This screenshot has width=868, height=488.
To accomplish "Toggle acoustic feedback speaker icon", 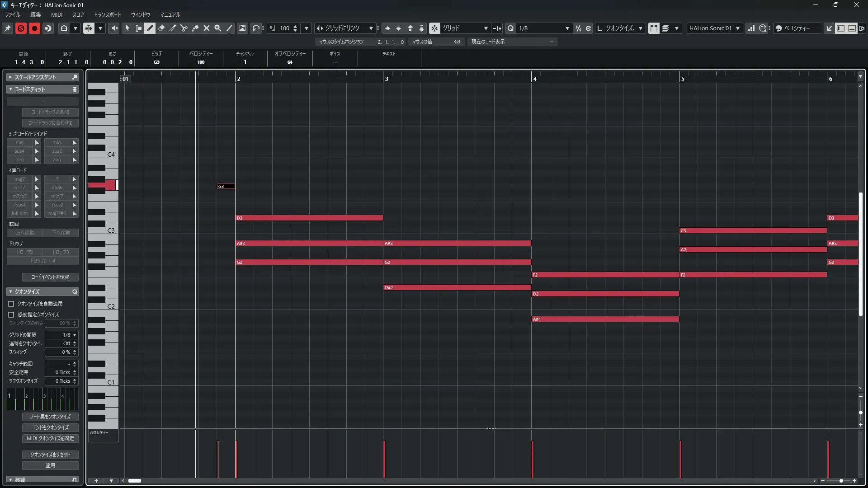I will coord(113,28).
